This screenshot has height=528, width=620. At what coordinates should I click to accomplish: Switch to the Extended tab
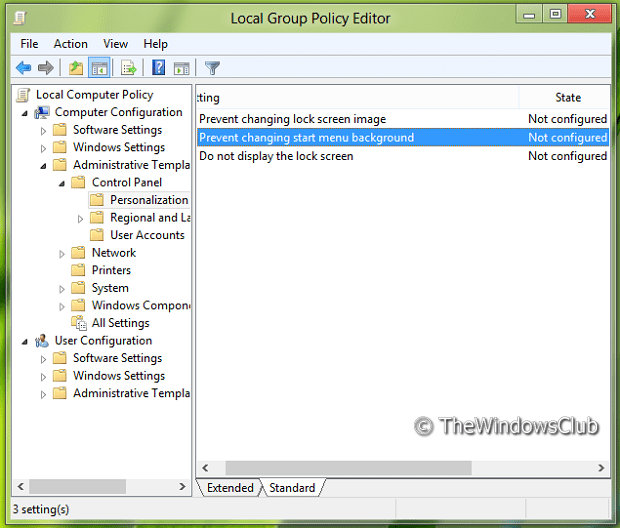pos(230,488)
